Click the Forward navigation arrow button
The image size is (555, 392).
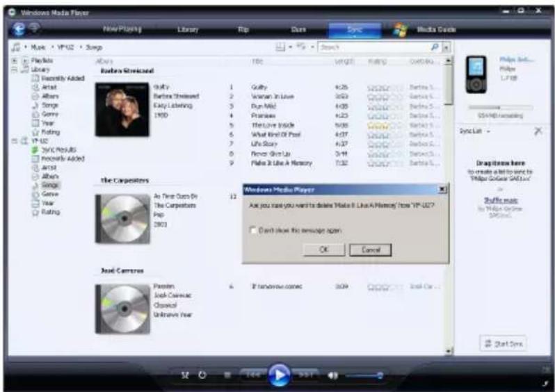pyautogui.click(x=34, y=28)
